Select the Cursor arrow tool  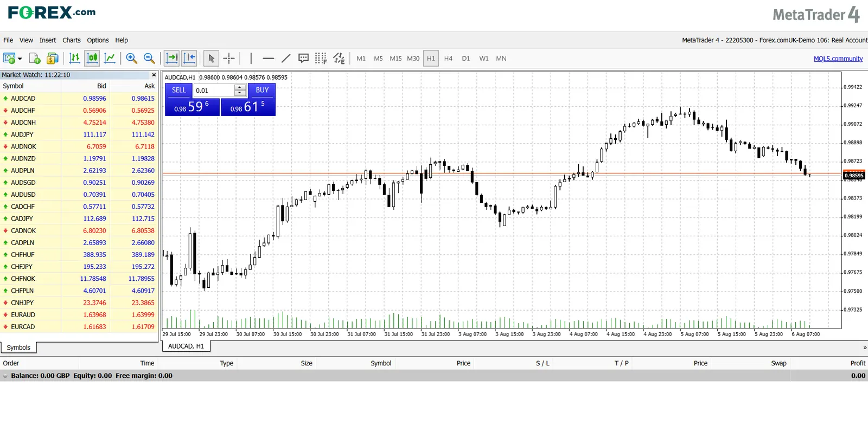(212, 59)
